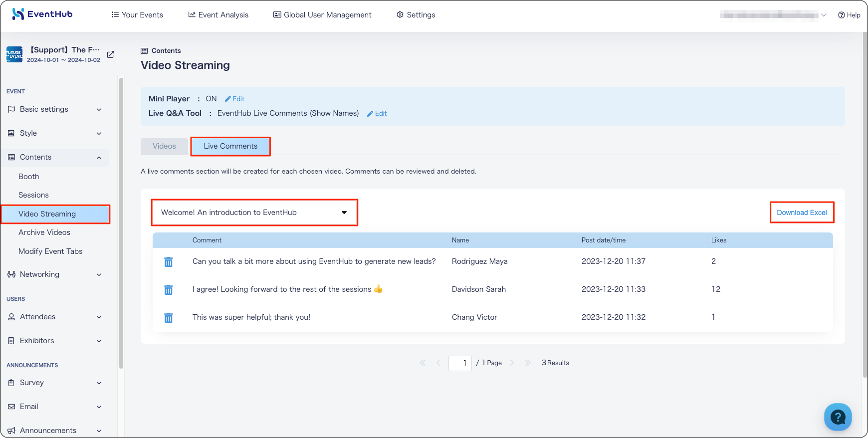Click the sidebar vertical scrollbar
868x438 pixels.
[121, 223]
